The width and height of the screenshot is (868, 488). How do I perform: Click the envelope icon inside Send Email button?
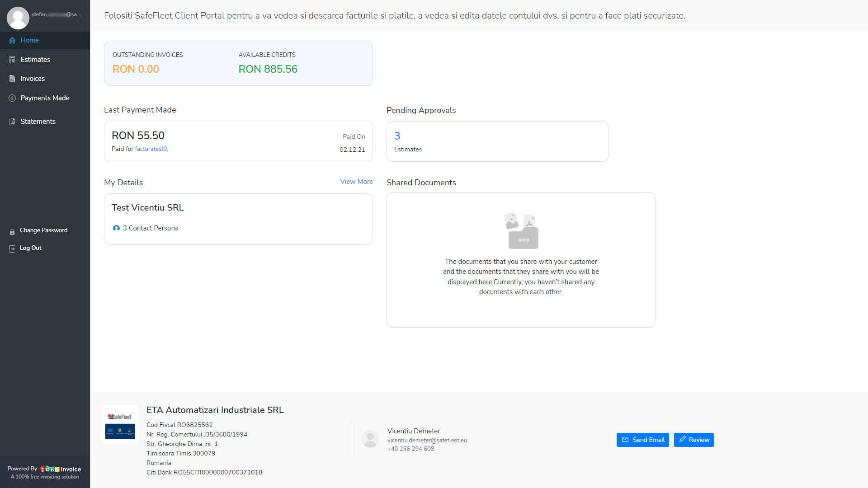click(x=626, y=439)
